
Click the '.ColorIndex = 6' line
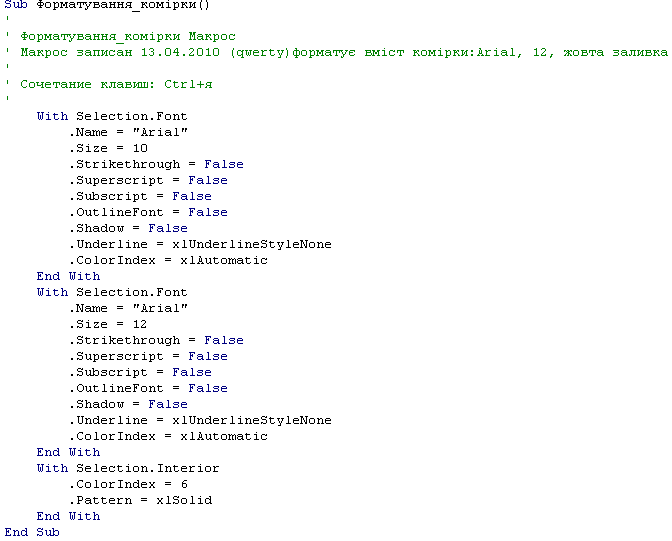point(129,484)
